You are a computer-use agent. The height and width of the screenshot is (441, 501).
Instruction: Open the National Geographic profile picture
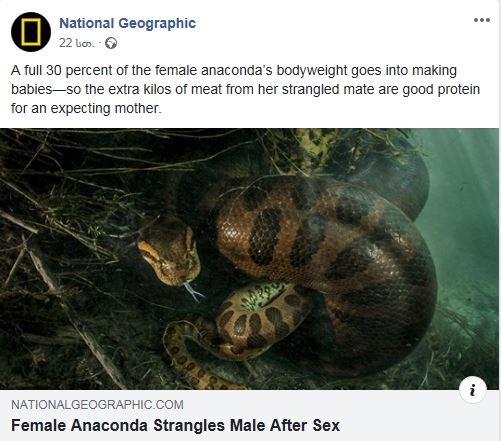point(31,32)
